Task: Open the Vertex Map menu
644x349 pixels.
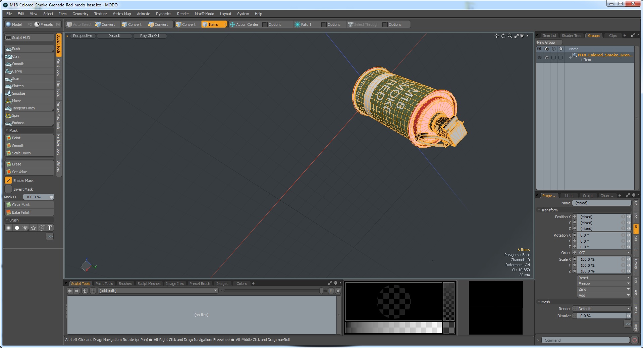Action: [122, 14]
